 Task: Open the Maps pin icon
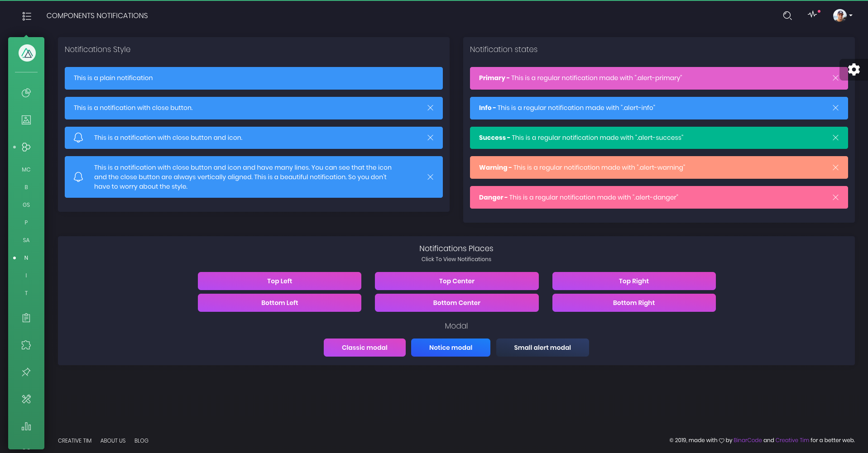point(26,372)
